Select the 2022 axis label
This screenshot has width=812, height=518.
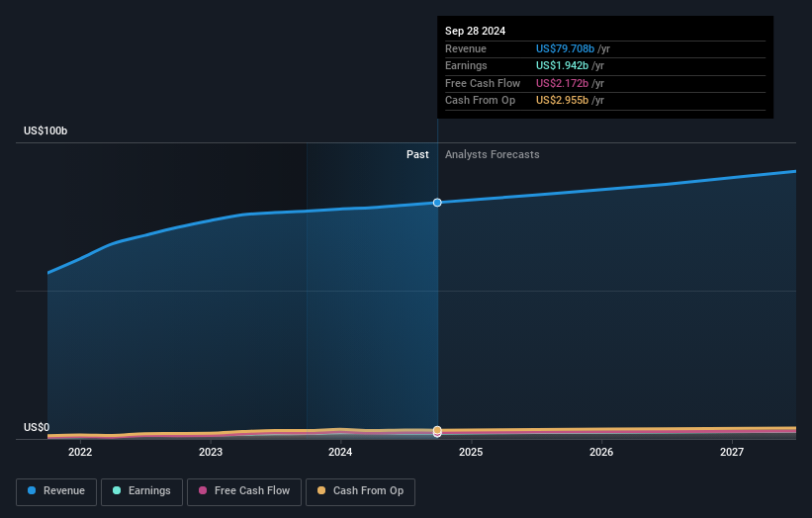tap(80, 453)
